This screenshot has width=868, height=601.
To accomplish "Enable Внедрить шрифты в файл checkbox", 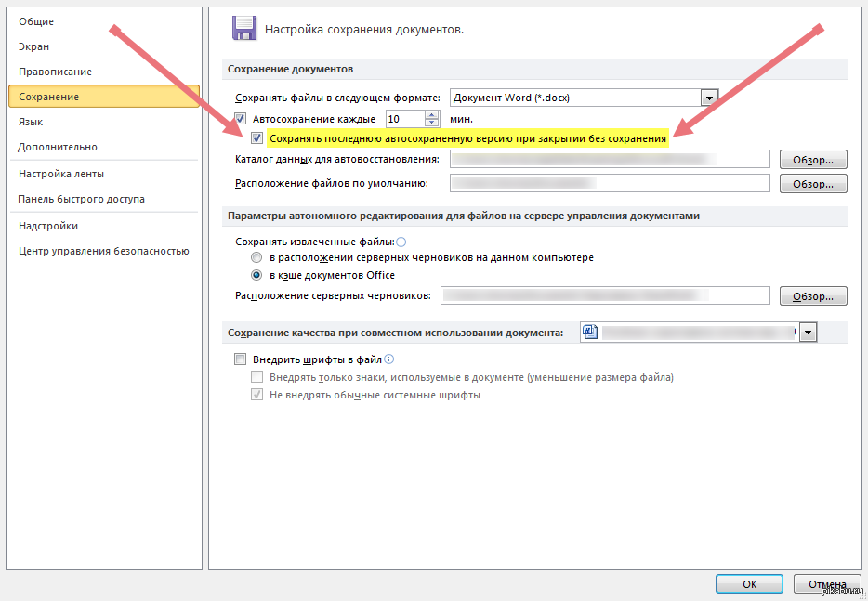I will click(x=241, y=359).
